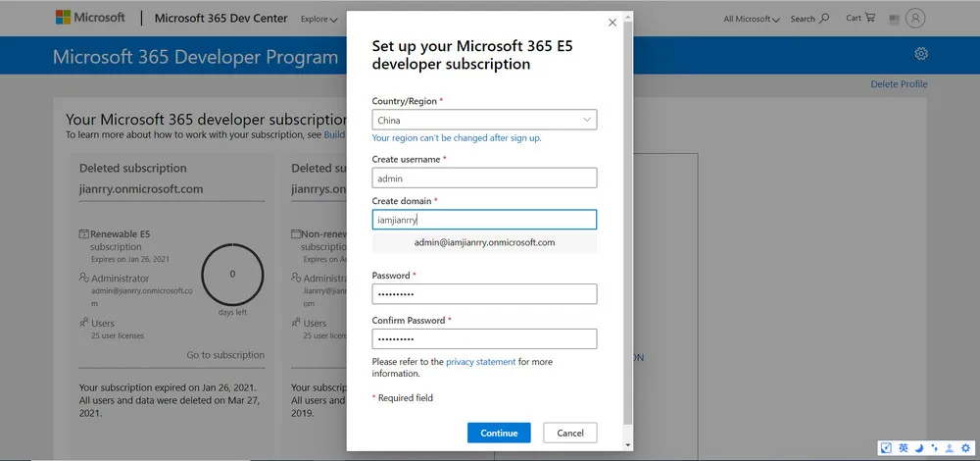Click the user account avatar icon
The width and height of the screenshot is (980, 461).
(x=915, y=18)
